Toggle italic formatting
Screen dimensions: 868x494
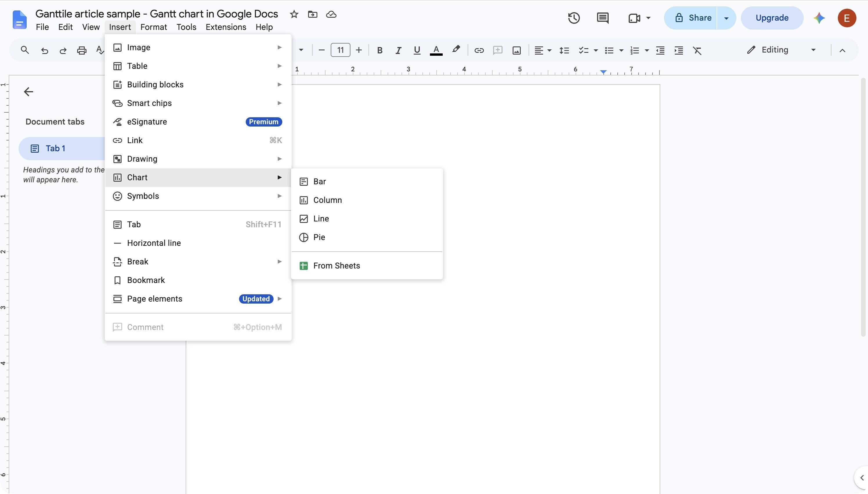(398, 50)
